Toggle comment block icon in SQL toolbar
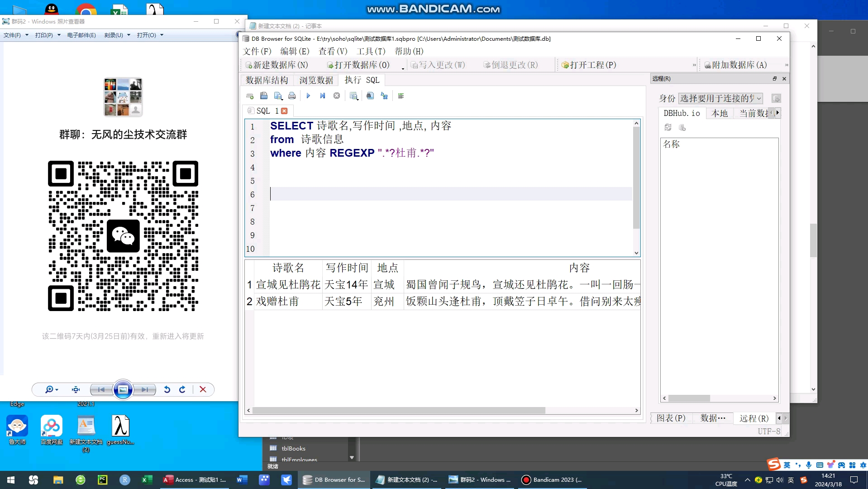This screenshot has height=489, width=868. click(x=401, y=96)
